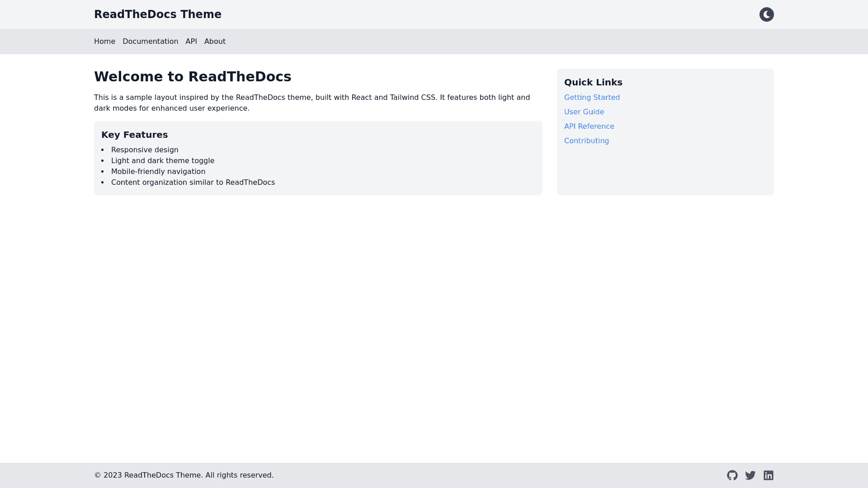868x488 pixels.
Task: Select the API nav item
Action: pyautogui.click(x=191, y=42)
